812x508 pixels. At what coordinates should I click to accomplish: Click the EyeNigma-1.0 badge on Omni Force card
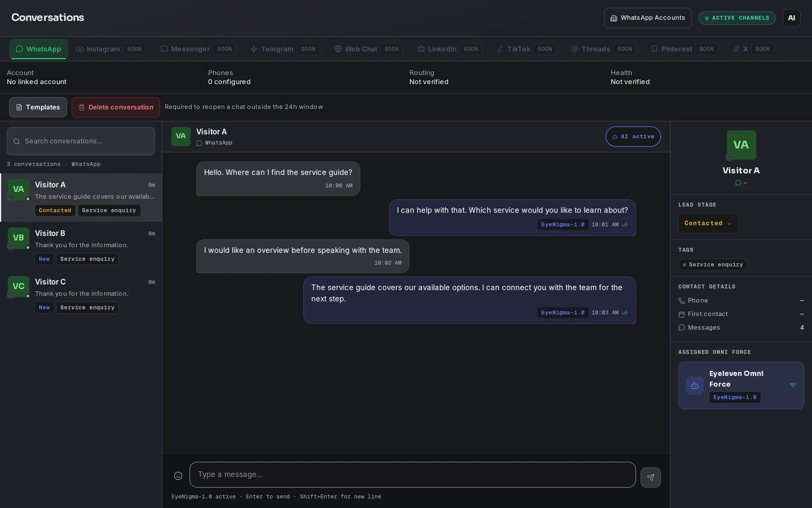(735, 398)
